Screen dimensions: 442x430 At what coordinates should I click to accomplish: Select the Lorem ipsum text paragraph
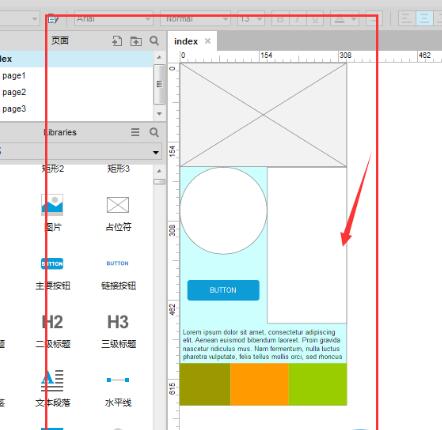coord(262,344)
